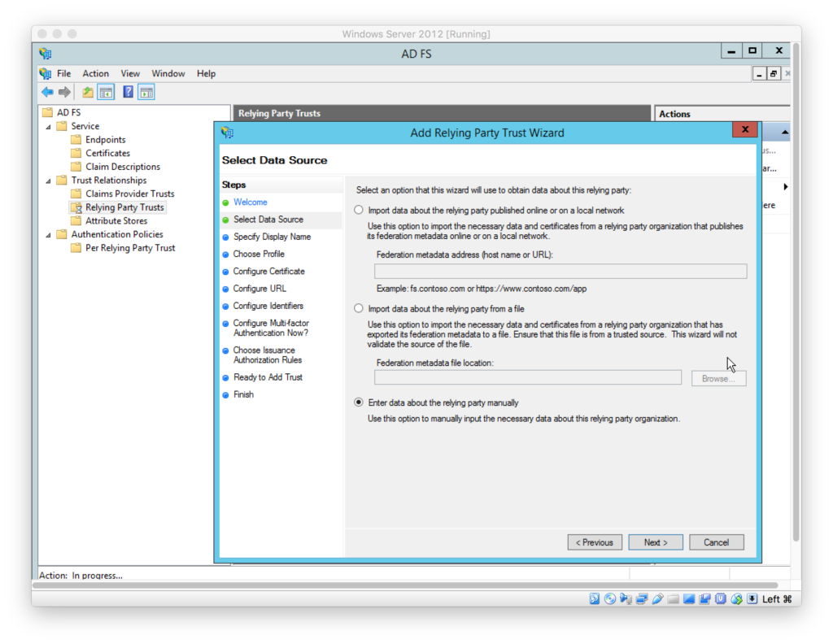Click the VirtualBox hard disk status icon
833x644 pixels.
pyautogui.click(x=595, y=599)
